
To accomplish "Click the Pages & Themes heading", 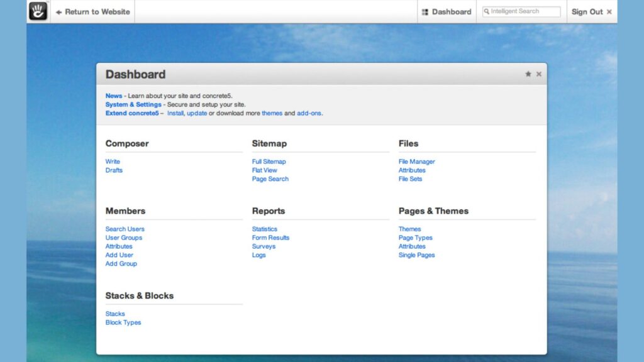I will (433, 211).
